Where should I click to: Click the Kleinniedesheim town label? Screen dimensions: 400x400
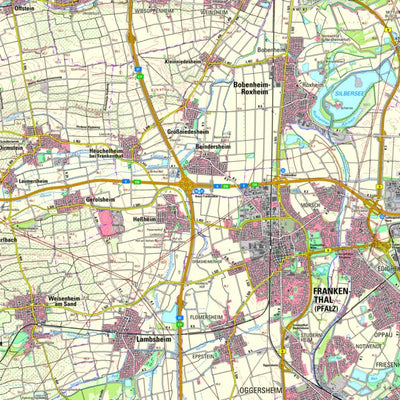point(183,62)
